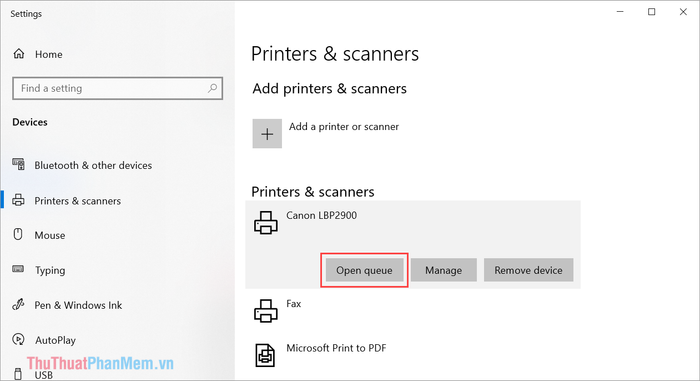Click the search magnifier icon
700x381 pixels.
point(212,88)
